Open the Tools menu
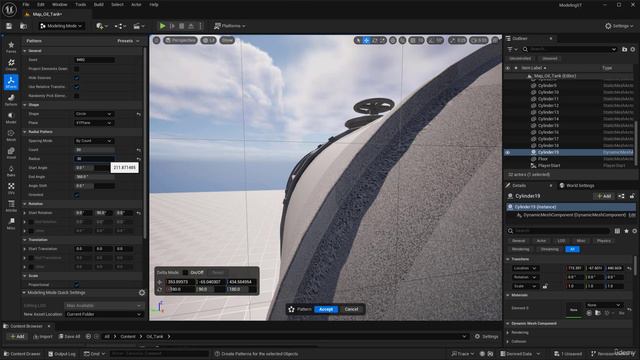Image resolution: width=640 pixels, height=360 pixels. (x=80, y=4)
